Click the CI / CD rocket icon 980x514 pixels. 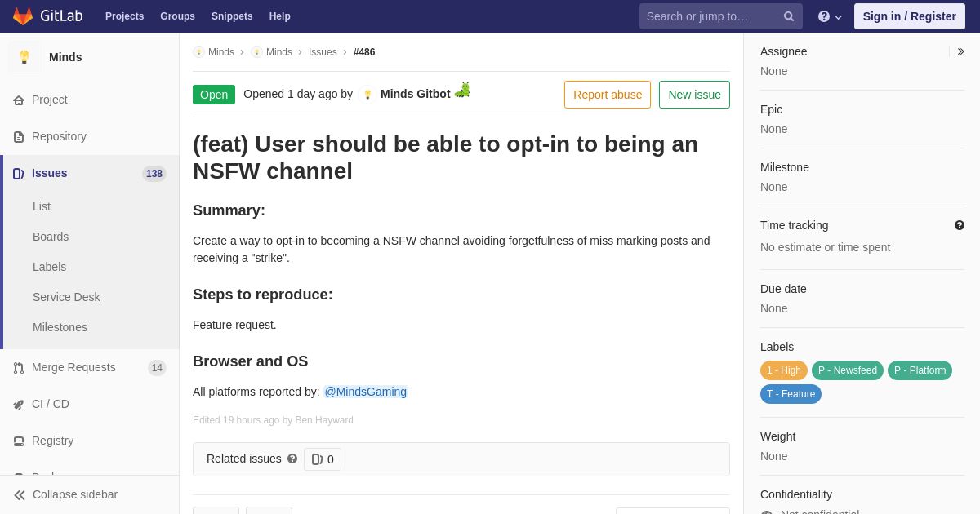tap(19, 405)
